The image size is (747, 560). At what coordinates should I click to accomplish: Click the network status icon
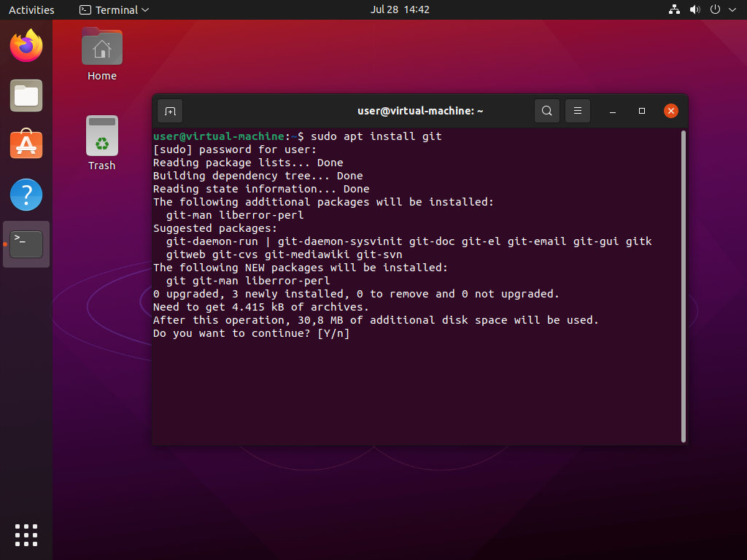(674, 10)
